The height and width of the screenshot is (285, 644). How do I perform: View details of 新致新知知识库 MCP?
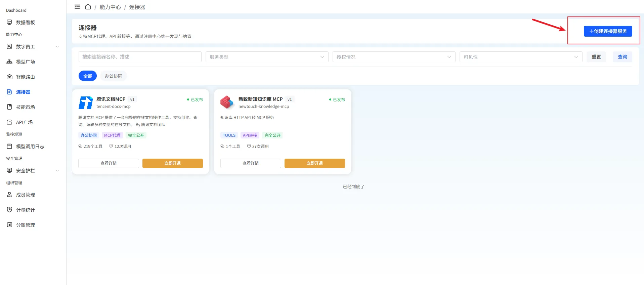[x=251, y=163]
